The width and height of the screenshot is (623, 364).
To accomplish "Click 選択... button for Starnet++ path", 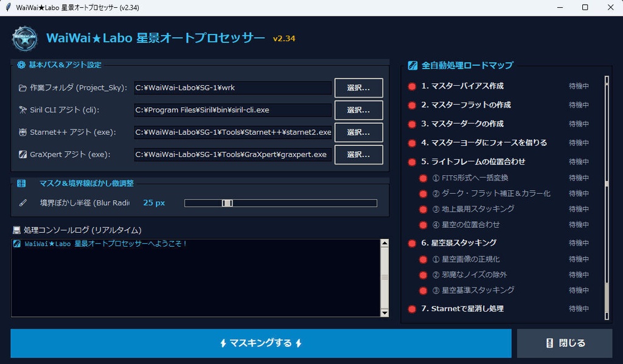I will [x=359, y=132].
